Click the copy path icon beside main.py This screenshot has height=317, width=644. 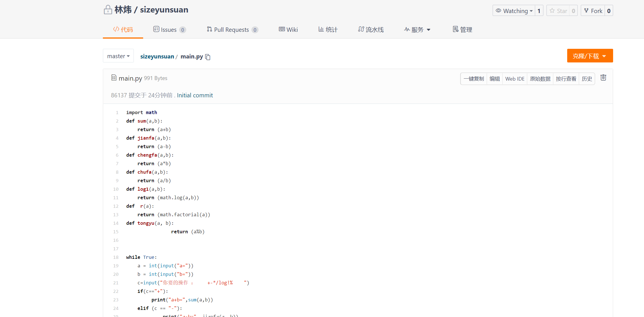[x=208, y=57]
